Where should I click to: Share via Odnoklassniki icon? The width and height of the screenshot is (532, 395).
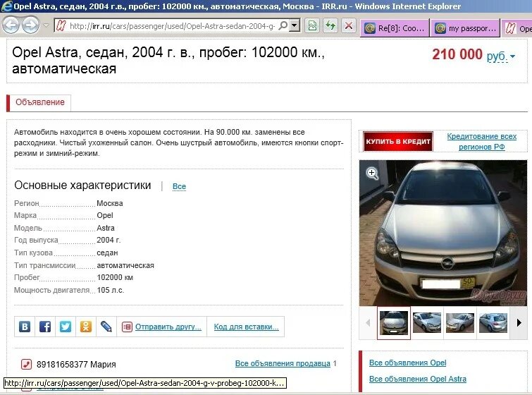tap(86, 327)
